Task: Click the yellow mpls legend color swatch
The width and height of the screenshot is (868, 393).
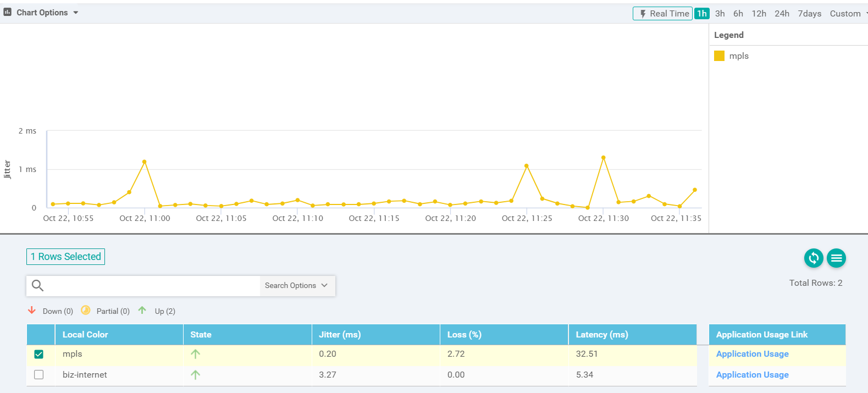Action: tap(719, 56)
